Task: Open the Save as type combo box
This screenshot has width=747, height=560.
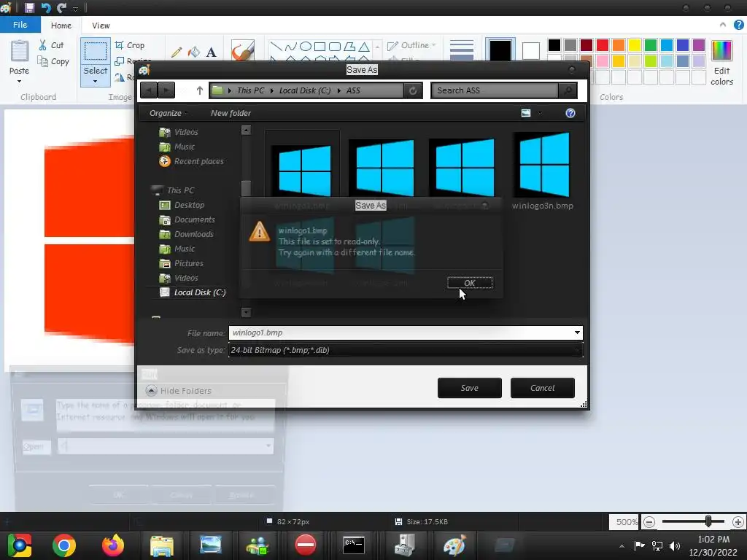Action: (x=406, y=350)
